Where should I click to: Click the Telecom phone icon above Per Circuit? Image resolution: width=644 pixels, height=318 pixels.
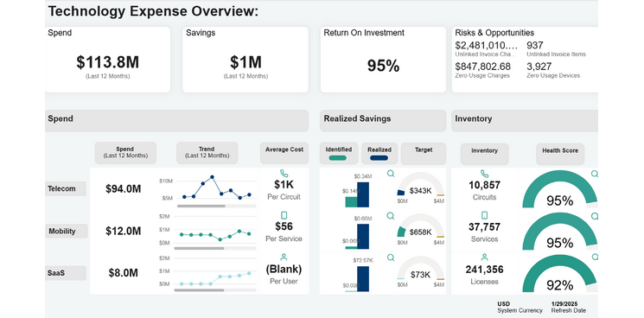[284, 174]
